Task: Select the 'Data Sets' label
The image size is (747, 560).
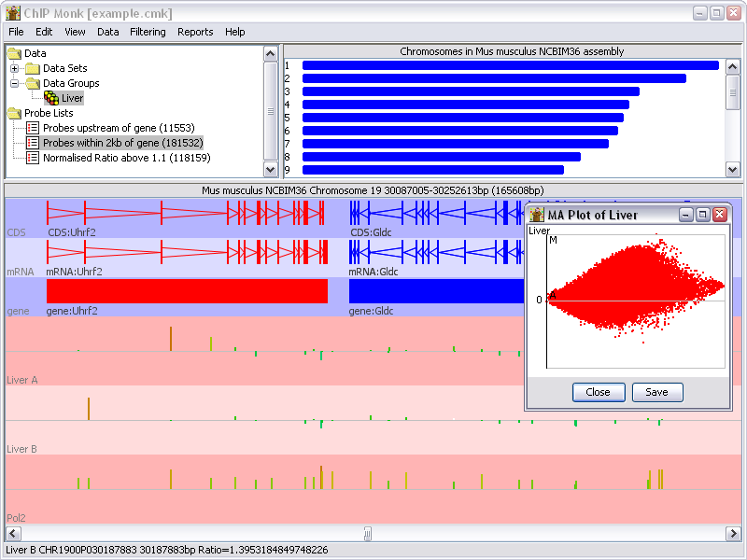Action: coord(64,68)
